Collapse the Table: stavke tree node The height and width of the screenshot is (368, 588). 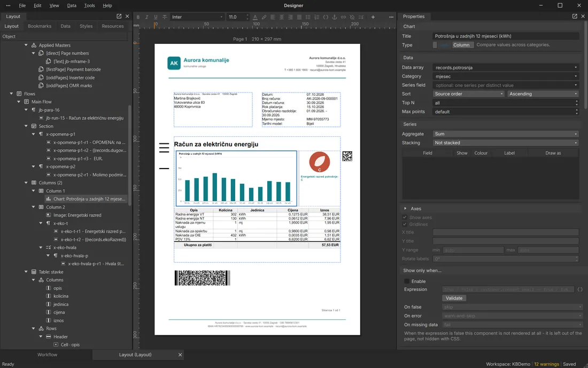[x=26, y=272]
